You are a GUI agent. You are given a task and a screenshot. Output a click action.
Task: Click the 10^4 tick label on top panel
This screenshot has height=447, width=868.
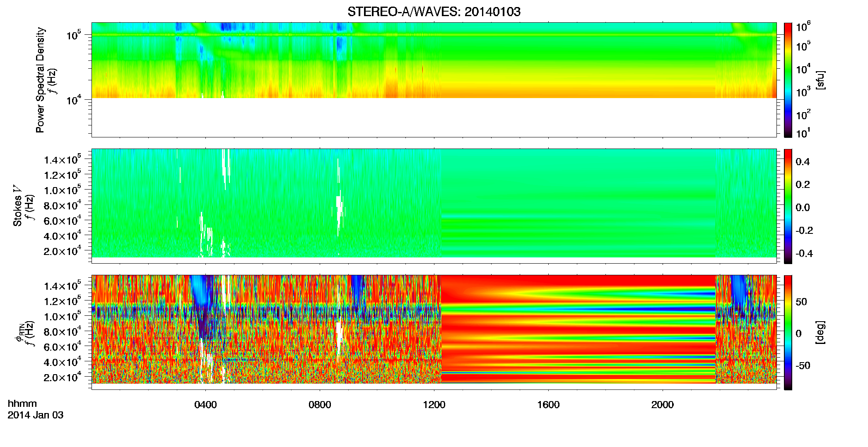point(74,100)
